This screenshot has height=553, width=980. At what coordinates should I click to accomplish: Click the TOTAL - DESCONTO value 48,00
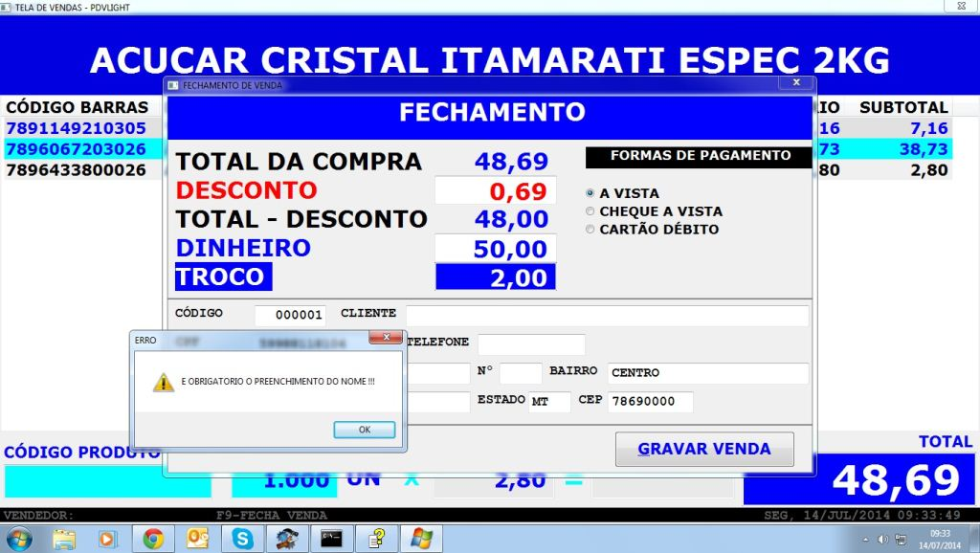(x=511, y=219)
